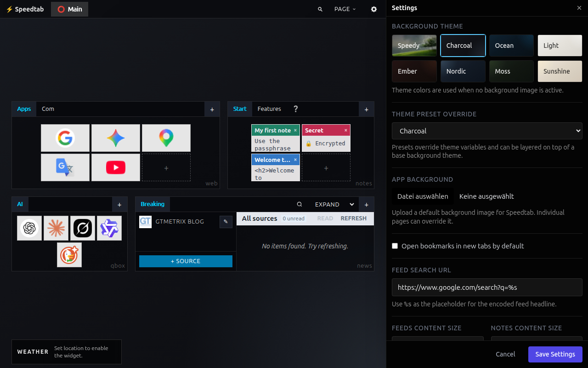This screenshot has width=588, height=368.
Task: Cancel the settings changes
Action: pos(505,354)
